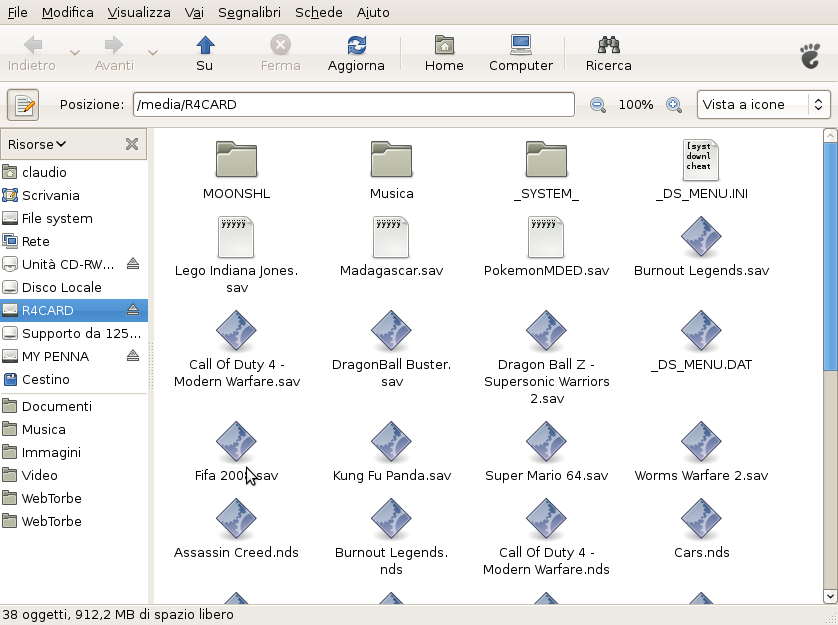Select Cars.nds file icon

(701, 519)
